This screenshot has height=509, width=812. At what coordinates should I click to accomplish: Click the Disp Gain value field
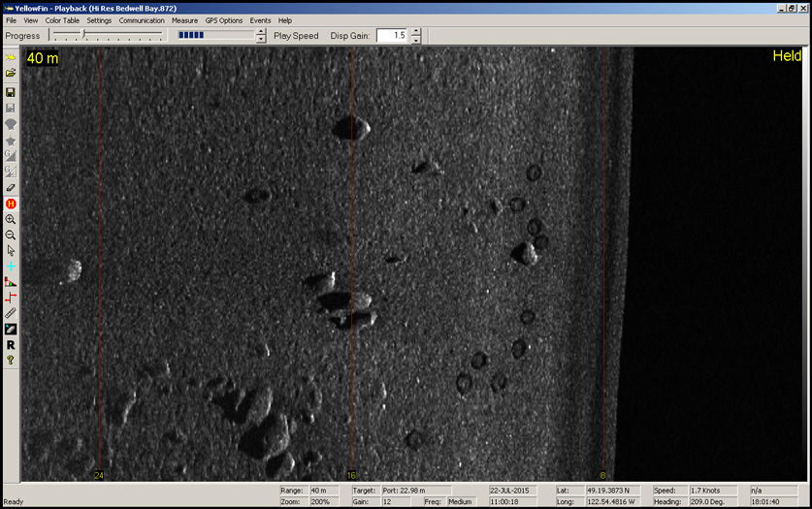[x=392, y=36]
